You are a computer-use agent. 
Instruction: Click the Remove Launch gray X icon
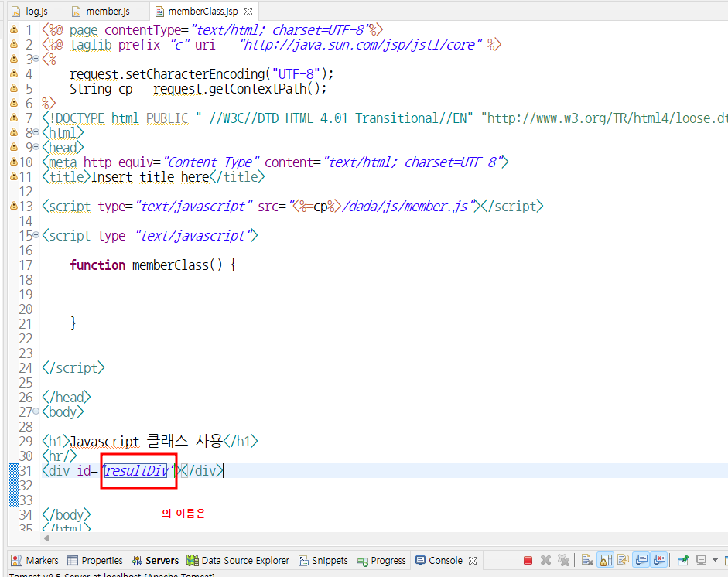545,560
